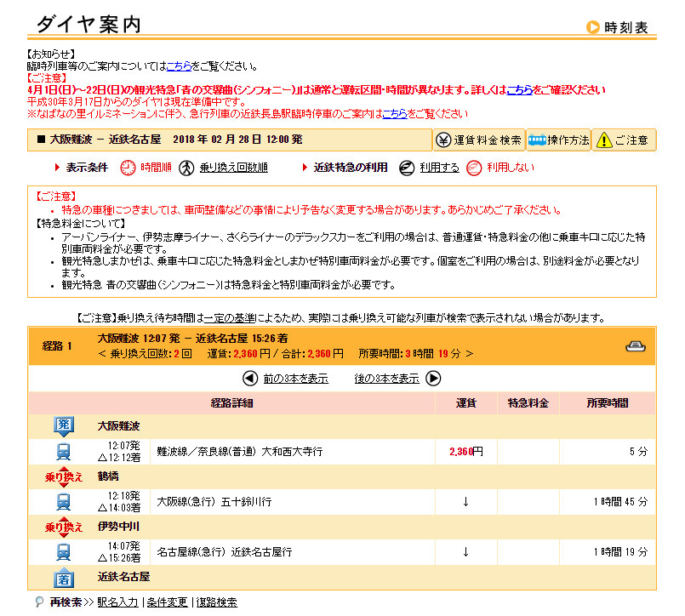This screenshot has height=616, width=685.
Task: Show 前の3本を表示 earlier trains
Action: pyautogui.click(x=295, y=379)
